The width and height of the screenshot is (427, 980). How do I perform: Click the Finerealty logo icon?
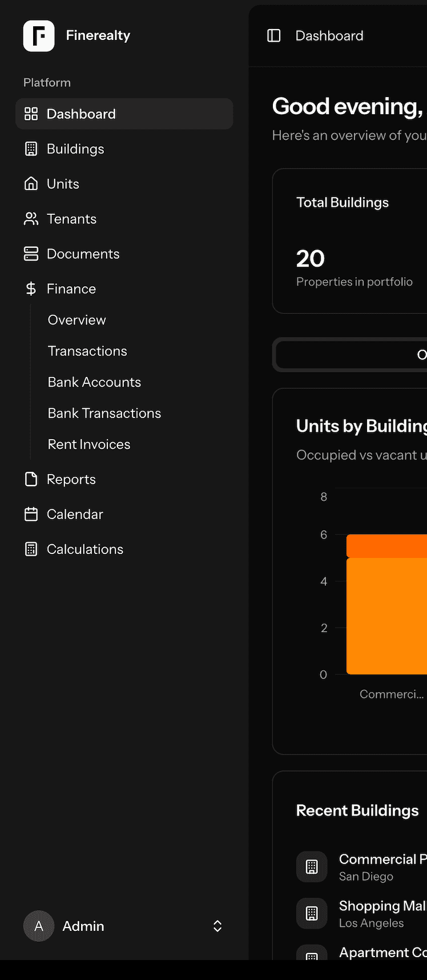38,36
